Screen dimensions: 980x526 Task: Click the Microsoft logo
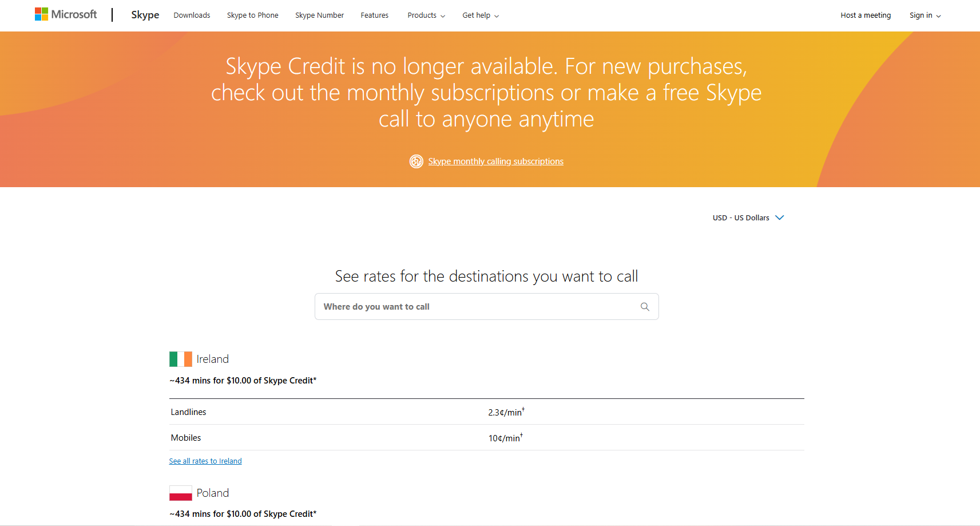coord(66,14)
